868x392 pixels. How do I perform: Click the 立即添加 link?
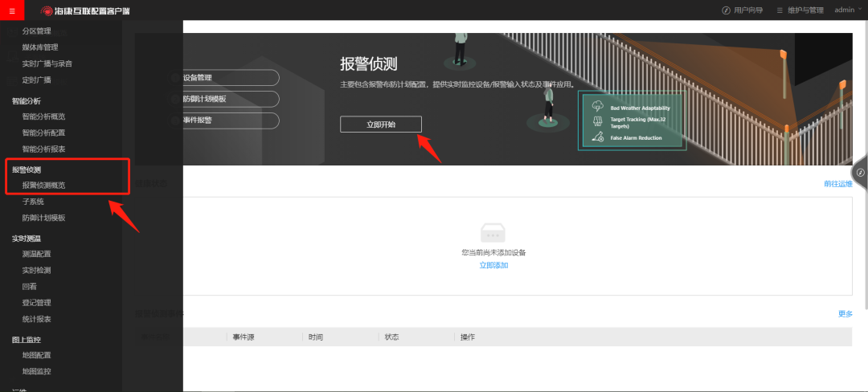point(493,265)
